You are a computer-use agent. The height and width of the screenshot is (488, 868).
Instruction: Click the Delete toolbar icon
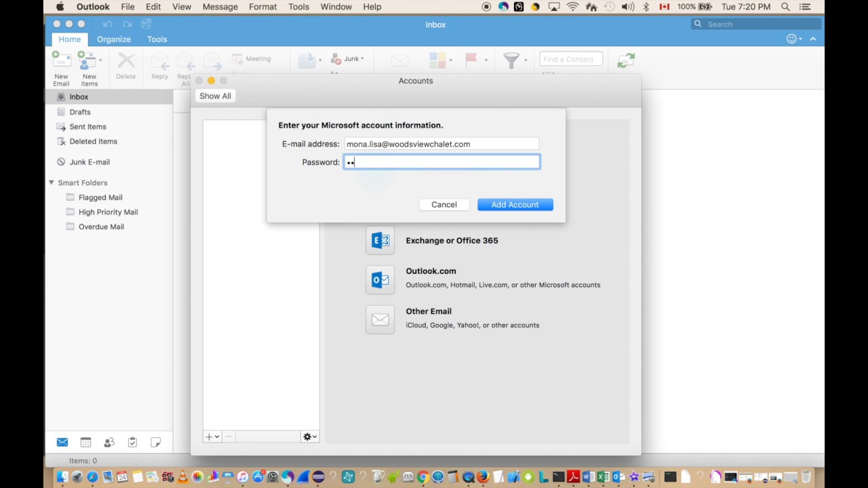[x=126, y=60]
